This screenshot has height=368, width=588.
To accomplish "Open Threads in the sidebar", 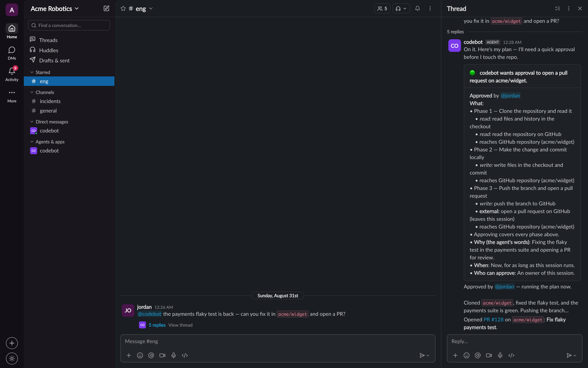I will [x=69, y=40].
